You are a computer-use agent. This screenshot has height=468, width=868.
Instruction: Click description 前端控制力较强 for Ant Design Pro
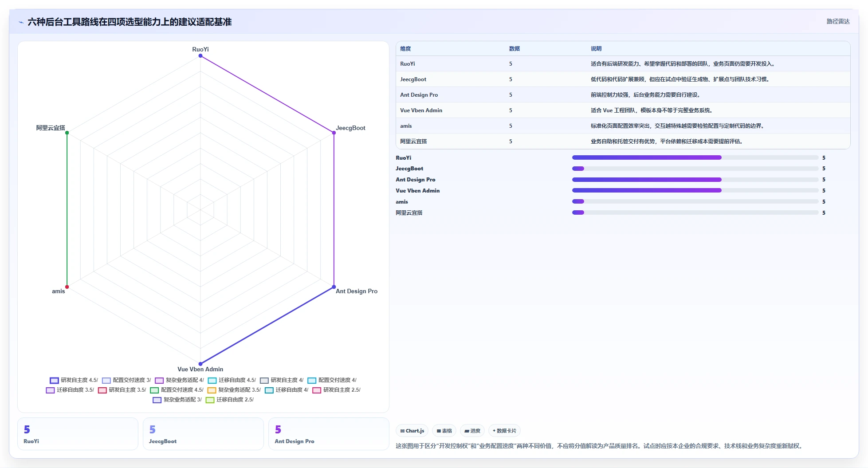tap(645, 95)
